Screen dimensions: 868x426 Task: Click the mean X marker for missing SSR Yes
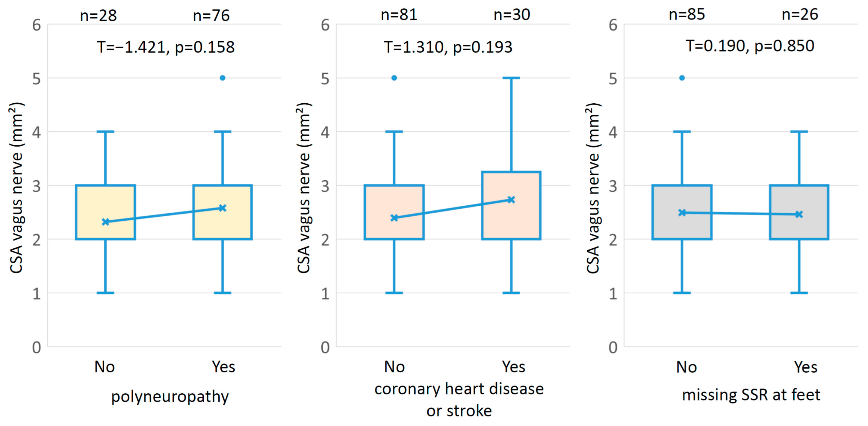(799, 214)
